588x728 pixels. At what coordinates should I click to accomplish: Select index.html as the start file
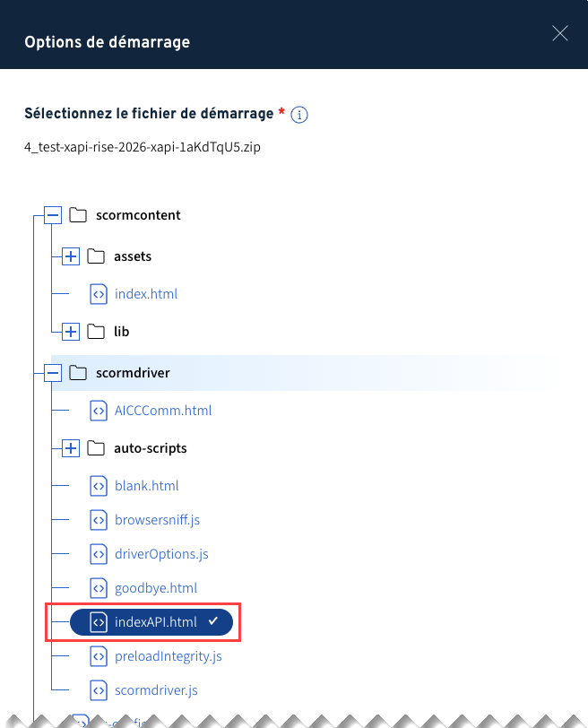click(145, 294)
